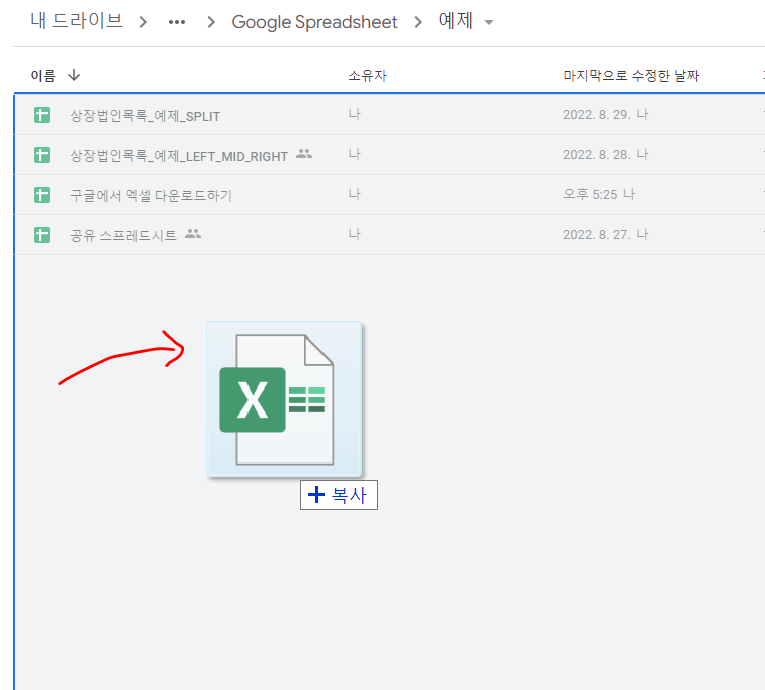Click the 2022. 8. 29. modified date
The width and height of the screenshot is (765, 690).
click(x=596, y=115)
